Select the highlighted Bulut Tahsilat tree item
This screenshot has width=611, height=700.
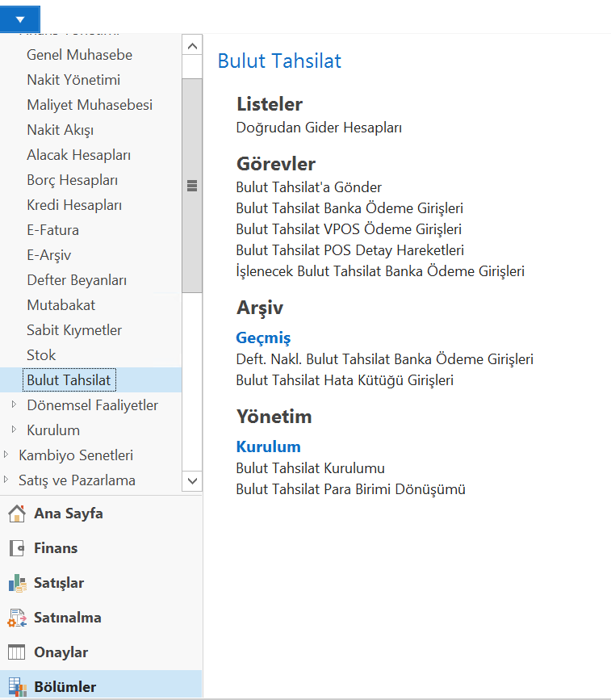(x=69, y=380)
